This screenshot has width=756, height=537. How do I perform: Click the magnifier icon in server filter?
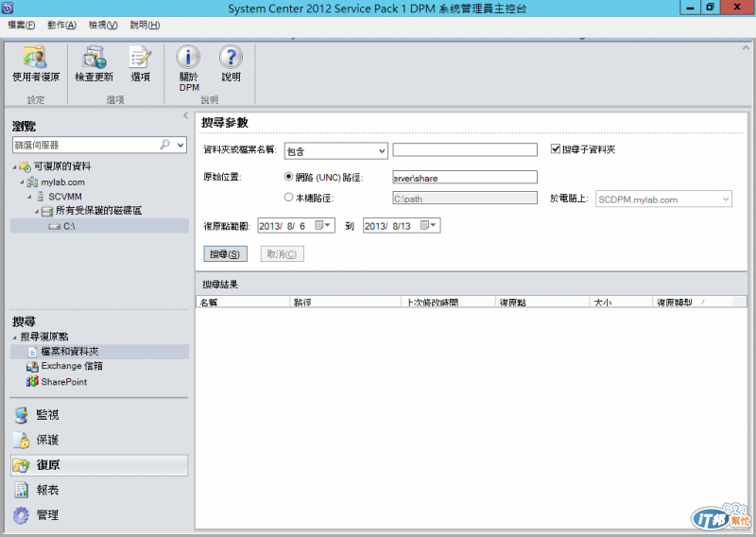[x=165, y=145]
